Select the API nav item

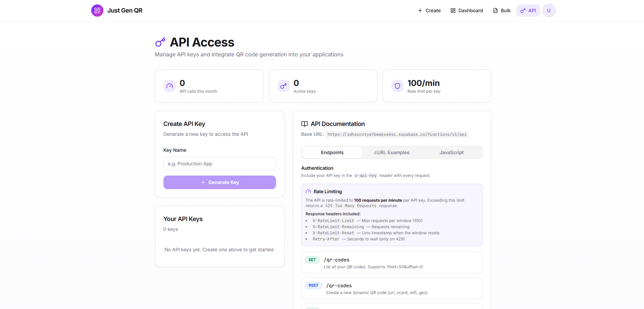(x=528, y=11)
